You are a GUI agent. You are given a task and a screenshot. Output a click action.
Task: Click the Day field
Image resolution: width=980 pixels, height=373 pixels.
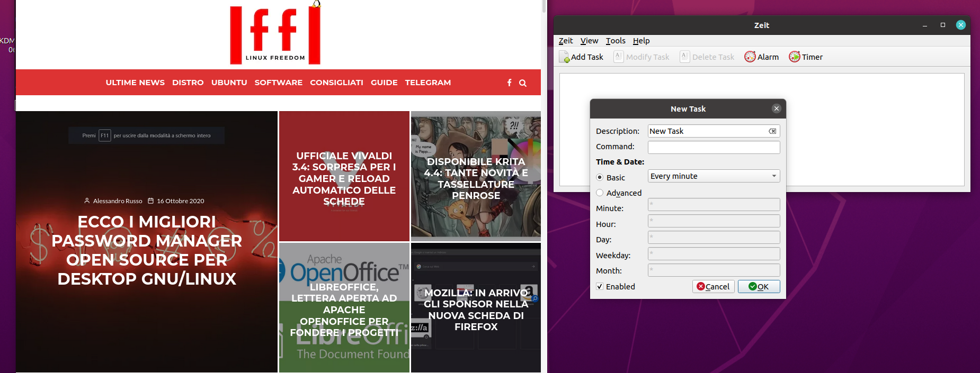coord(714,237)
